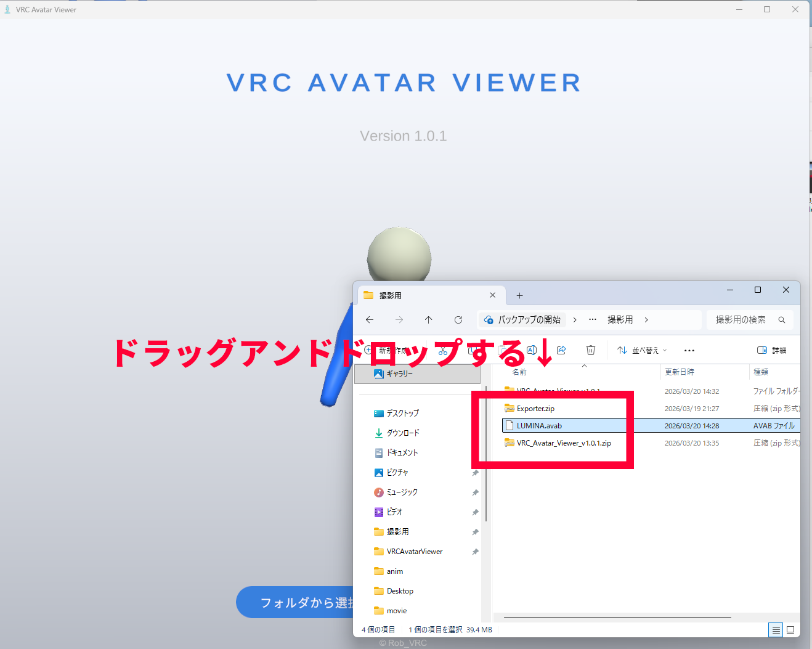Viewport: 812px width, 649px height.
Task: Expand the chevron after 撮影用 in address bar
Action: [646, 320]
